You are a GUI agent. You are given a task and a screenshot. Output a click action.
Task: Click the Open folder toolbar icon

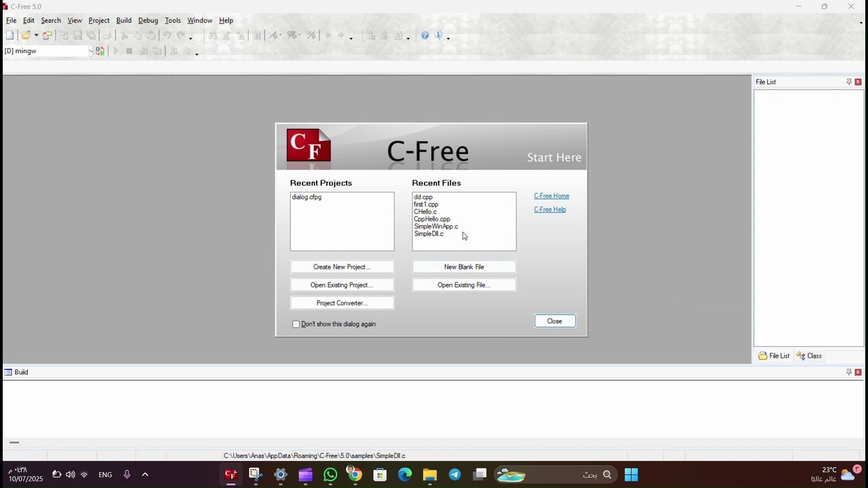click(26, 35)
